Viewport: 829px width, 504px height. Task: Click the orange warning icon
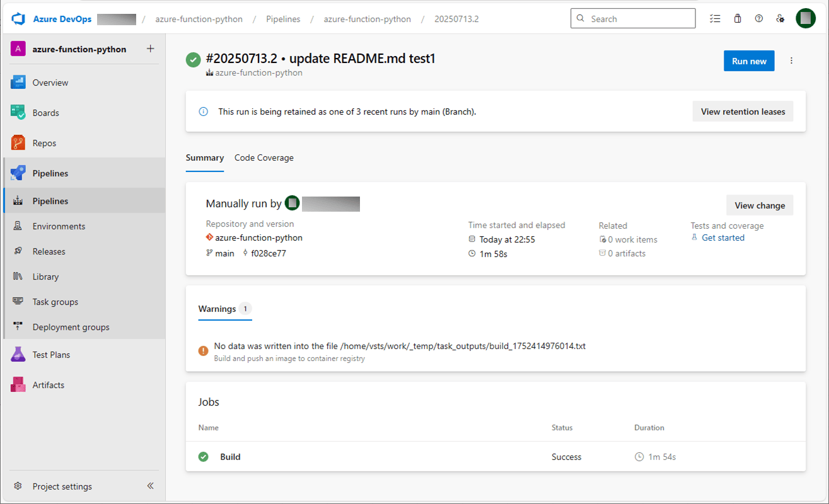[x=203, y=352]
